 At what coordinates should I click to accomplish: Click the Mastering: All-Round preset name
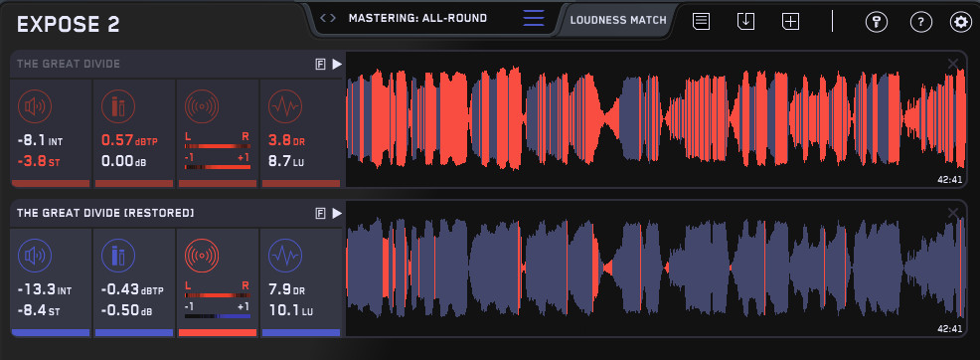pyautogui.click(x=417, y=18)
